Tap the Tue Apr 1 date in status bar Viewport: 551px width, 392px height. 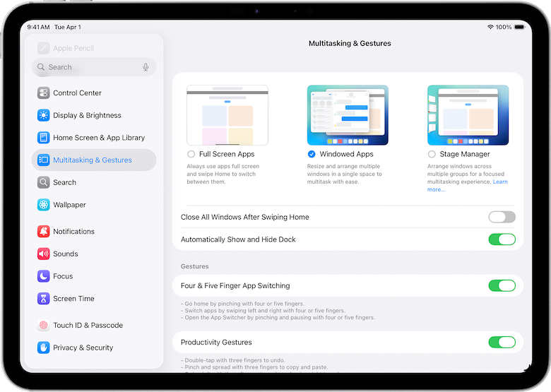[68, 27]
